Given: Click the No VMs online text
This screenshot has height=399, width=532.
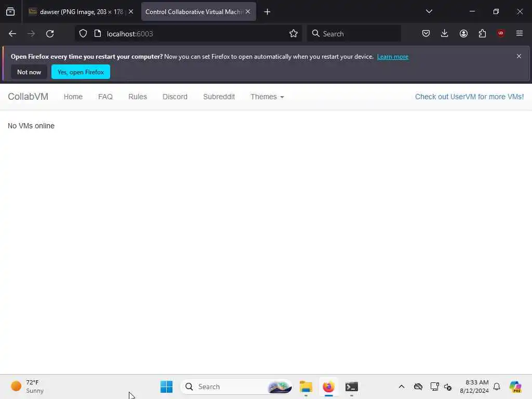Looking at the screenshot, I should (x=31, y=126).
